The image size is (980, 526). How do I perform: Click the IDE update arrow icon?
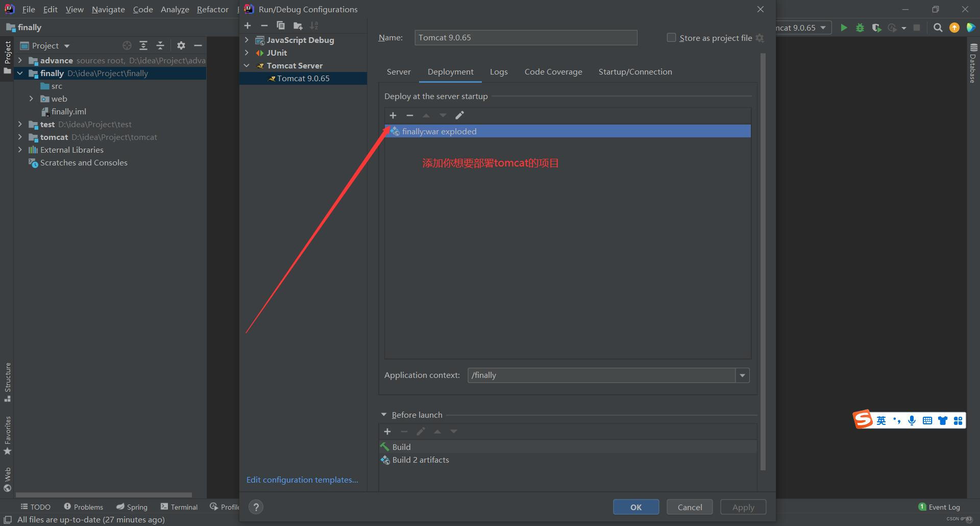coord(954,28)
